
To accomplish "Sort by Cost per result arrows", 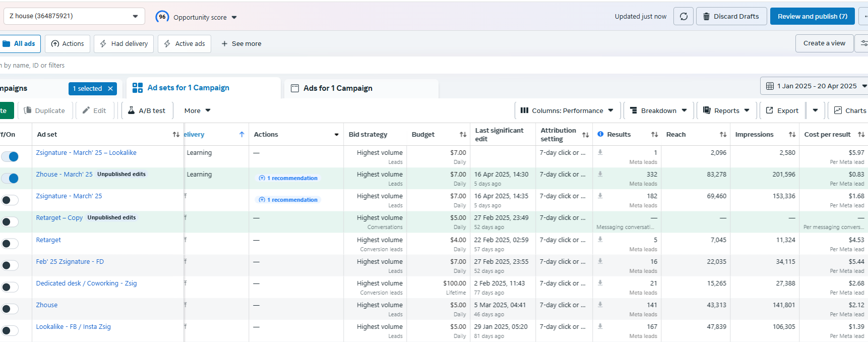I will [x=861, y=135].
